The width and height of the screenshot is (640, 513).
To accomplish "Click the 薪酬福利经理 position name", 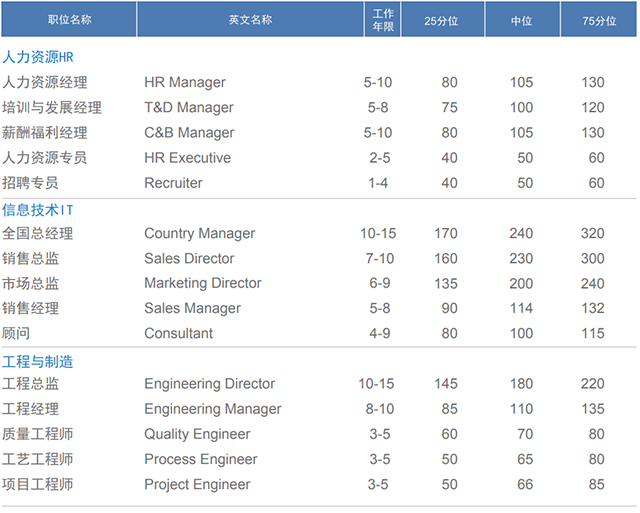I will (x=45, y=132).
